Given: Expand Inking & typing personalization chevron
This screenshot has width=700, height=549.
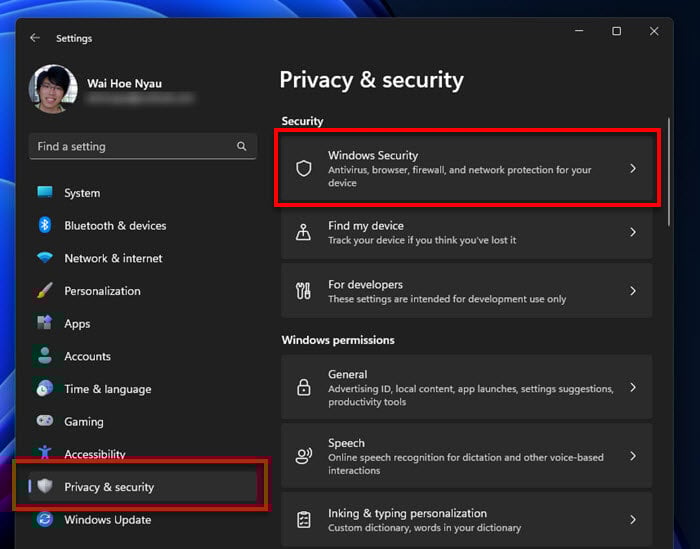Looking at the screenshot, I should click(x=633, y=520).
